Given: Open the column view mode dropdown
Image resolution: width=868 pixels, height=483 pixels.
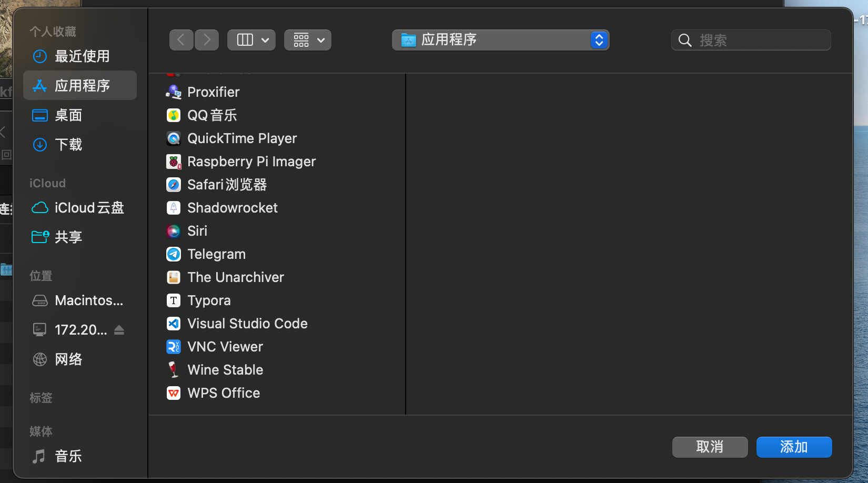Looking at the screenshot, I should [251, 40].
